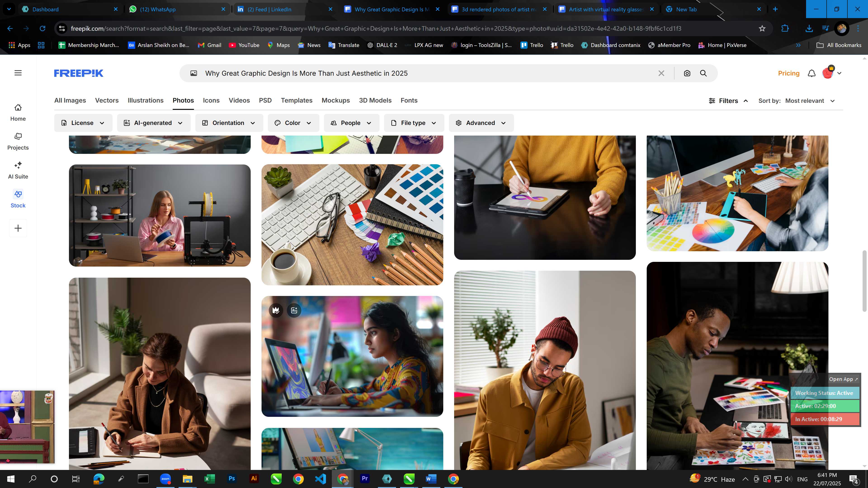868x488 pixels.
Task: Select Stock in the sidebar
Action: pyautogui.click(x=18, y=199)
